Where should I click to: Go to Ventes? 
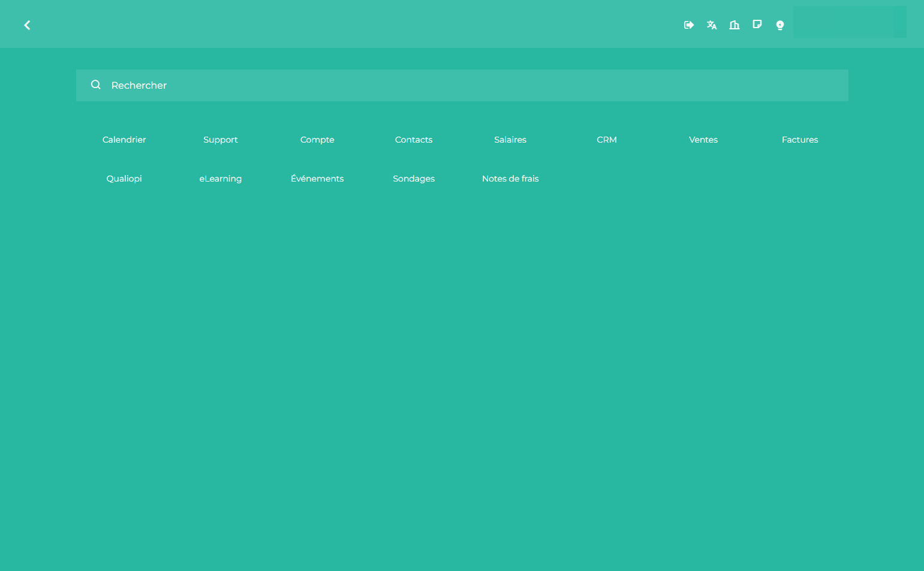[x=703, y=140]
